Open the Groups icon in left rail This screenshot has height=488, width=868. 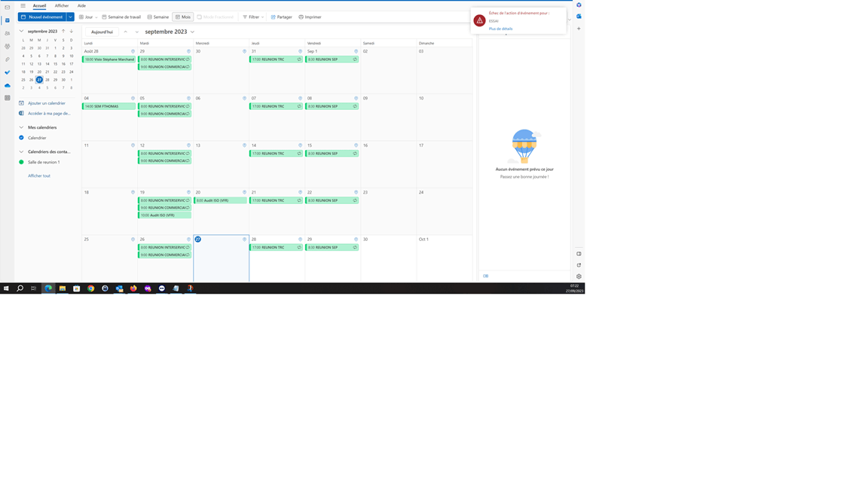[x=8, y=47]
